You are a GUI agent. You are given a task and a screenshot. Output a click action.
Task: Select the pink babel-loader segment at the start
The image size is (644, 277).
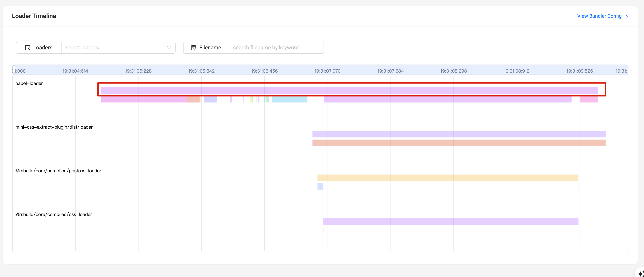(144, 99)
